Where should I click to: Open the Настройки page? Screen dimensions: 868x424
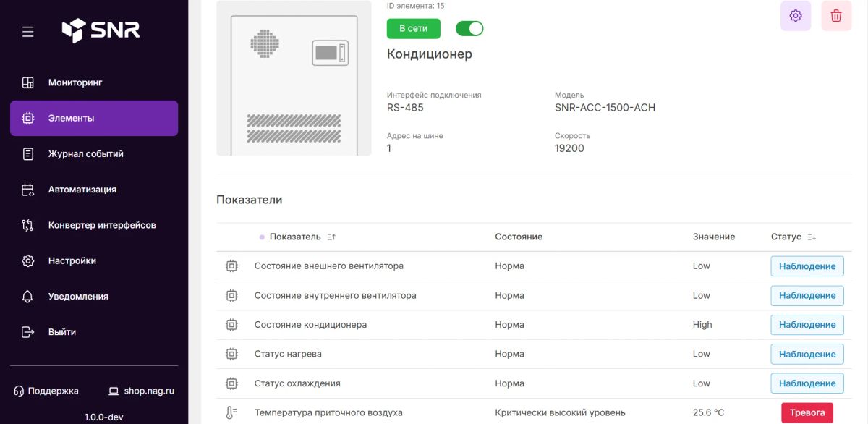pos(94,260)
